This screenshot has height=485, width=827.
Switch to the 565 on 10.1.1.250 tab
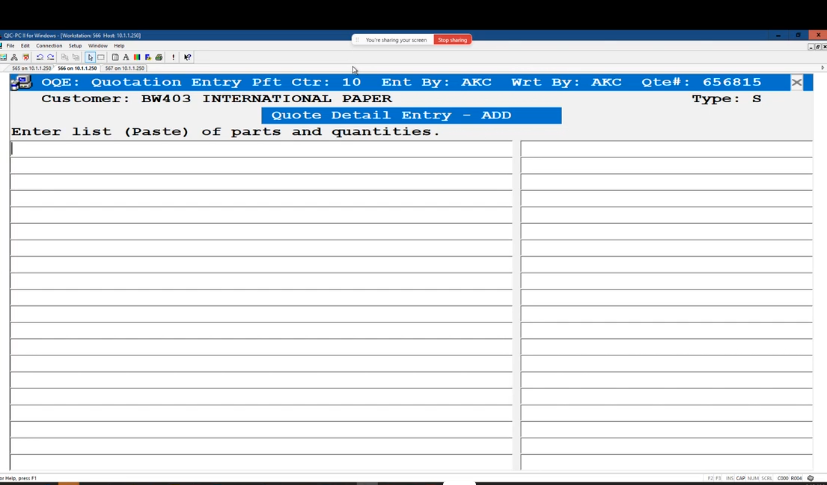(32, 68)
